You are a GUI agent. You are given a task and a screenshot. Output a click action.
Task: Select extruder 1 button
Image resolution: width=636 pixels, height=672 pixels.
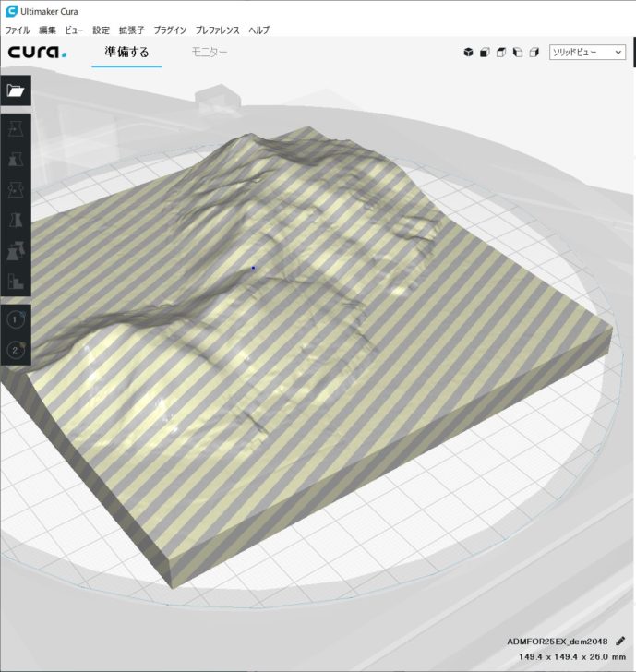(x=16, y=319)
